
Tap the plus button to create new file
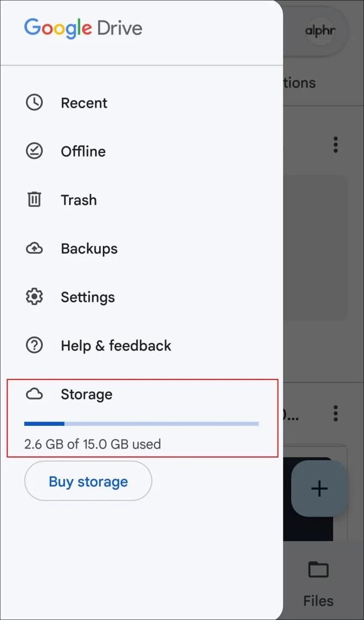tap(319, 488)
